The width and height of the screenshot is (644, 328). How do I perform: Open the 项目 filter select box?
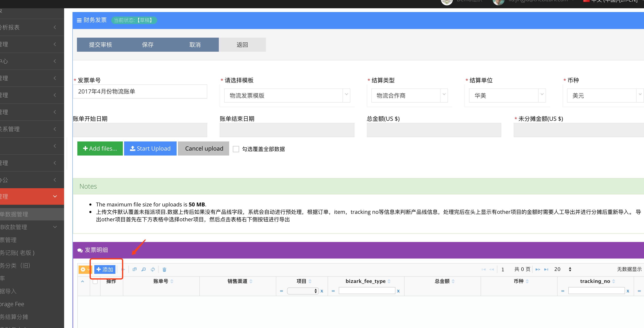pos(303,291)
